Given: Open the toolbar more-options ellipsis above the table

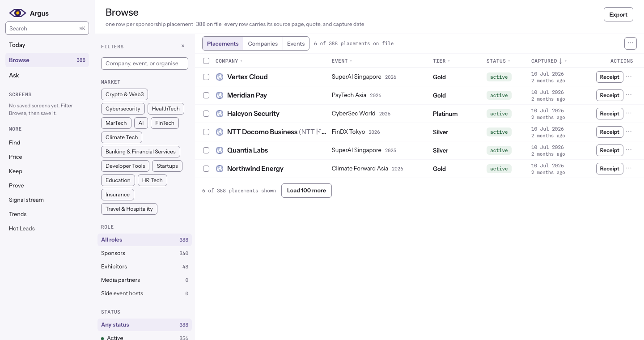Looking at the screenshot, I should point(631,43).
